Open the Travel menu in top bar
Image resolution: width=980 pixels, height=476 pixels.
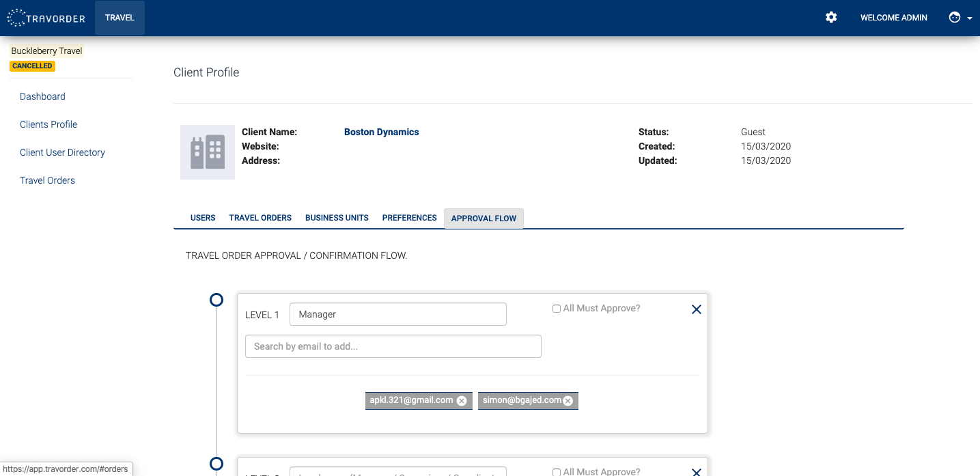(x=120, y=18)
